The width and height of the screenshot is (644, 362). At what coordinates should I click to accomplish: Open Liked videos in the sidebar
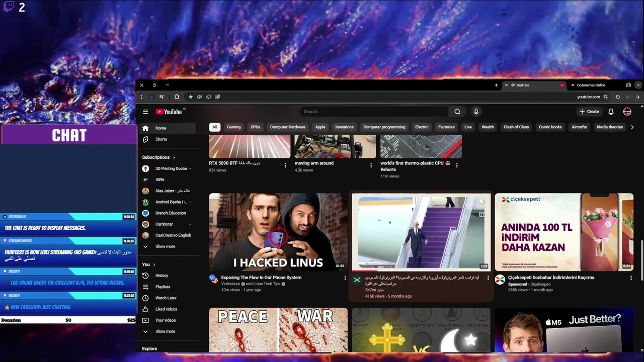click(x=167, y=309)
